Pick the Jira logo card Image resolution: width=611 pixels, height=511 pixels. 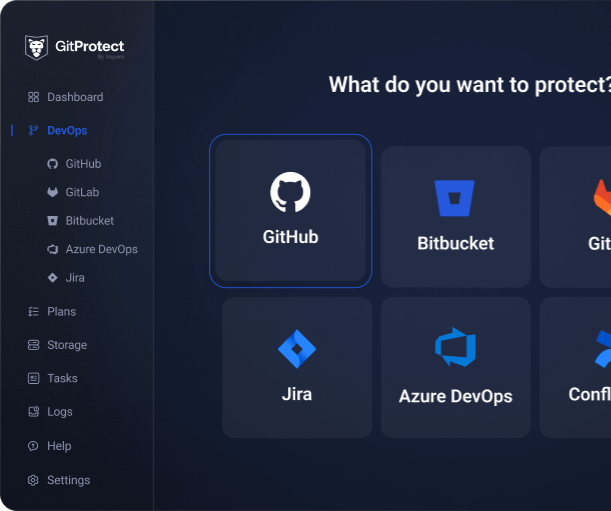[x=296, y=367]
